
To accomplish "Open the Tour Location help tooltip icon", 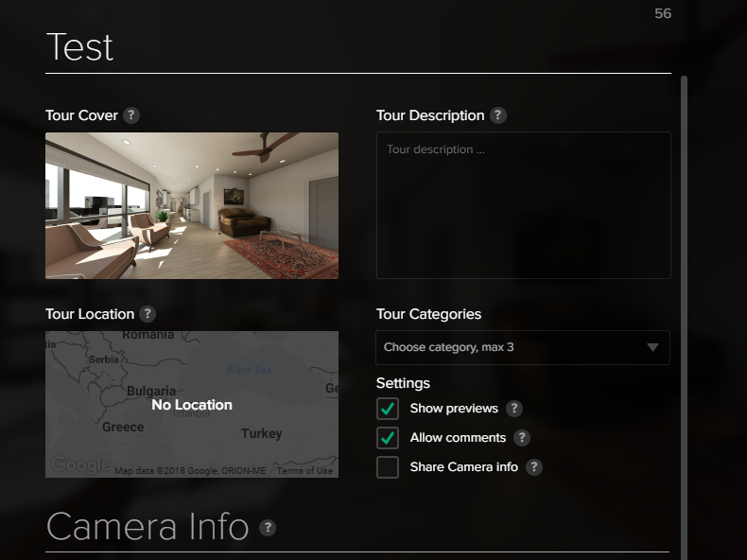I will [148, 314].
